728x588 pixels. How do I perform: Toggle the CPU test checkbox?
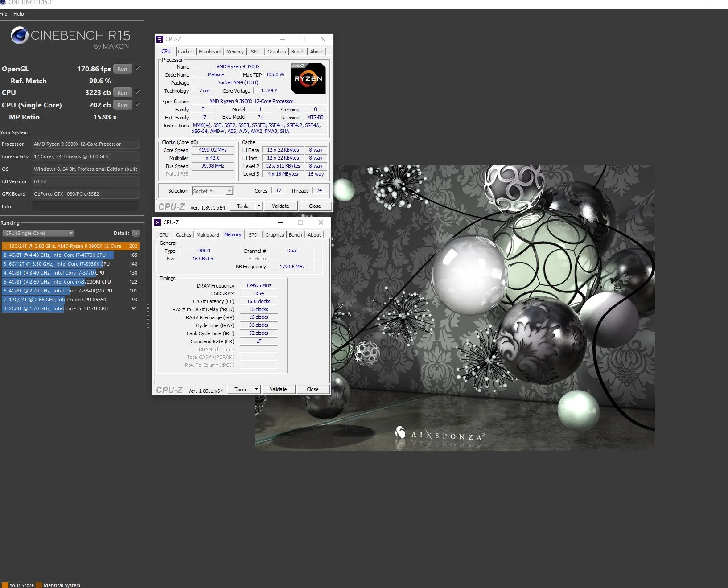point(138,92)
